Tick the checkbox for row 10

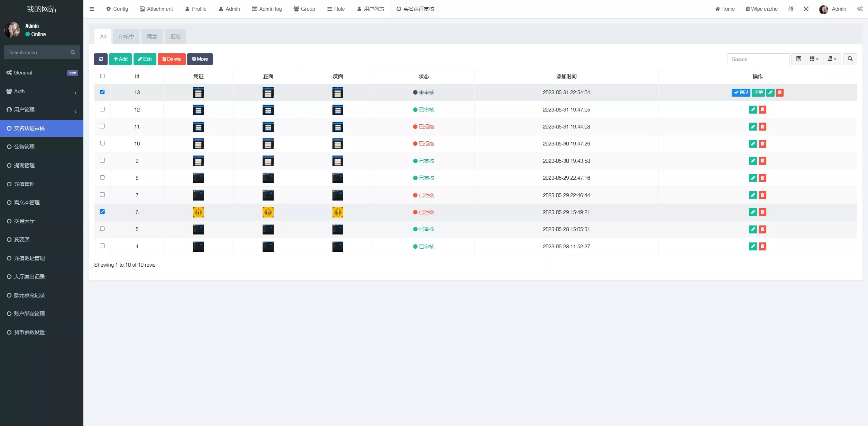pyautogui.click(x=102, y=143)
